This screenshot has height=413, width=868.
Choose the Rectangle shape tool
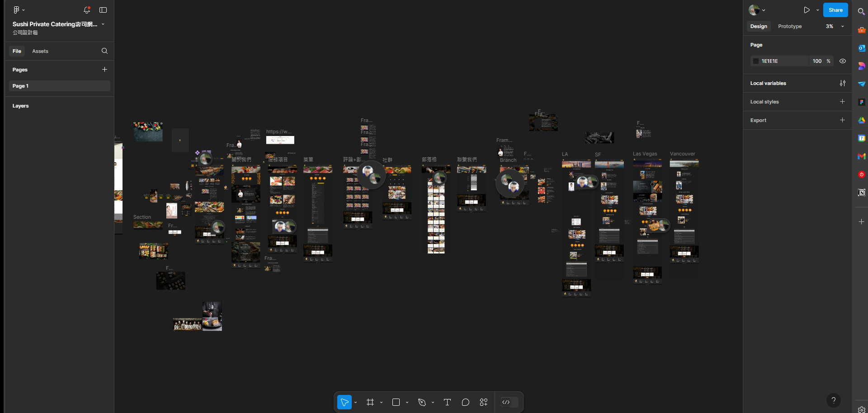pyautogui.click(x=396, y=402)
